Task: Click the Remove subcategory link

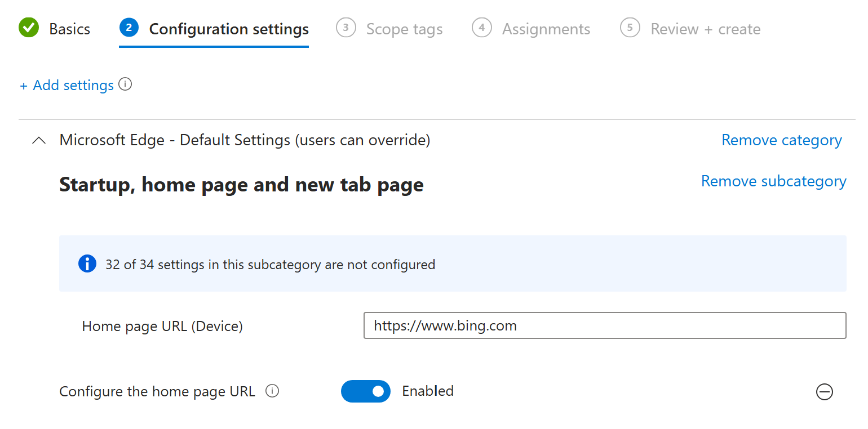Action: [x=773, y=181]
